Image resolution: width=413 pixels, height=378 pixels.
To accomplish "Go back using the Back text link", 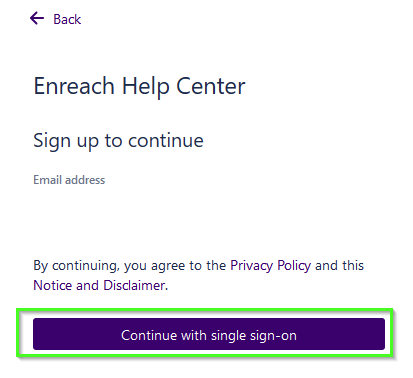I will [67, 19].
